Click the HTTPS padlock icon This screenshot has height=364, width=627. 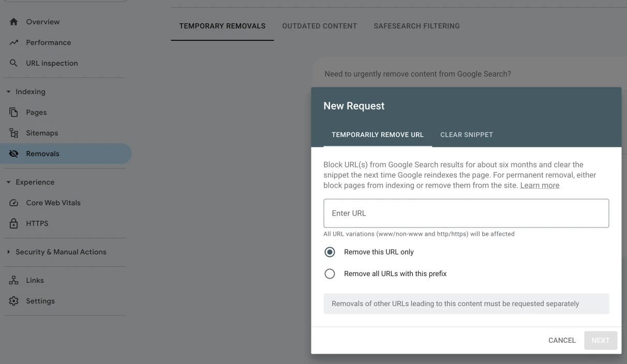pos(14,223)
